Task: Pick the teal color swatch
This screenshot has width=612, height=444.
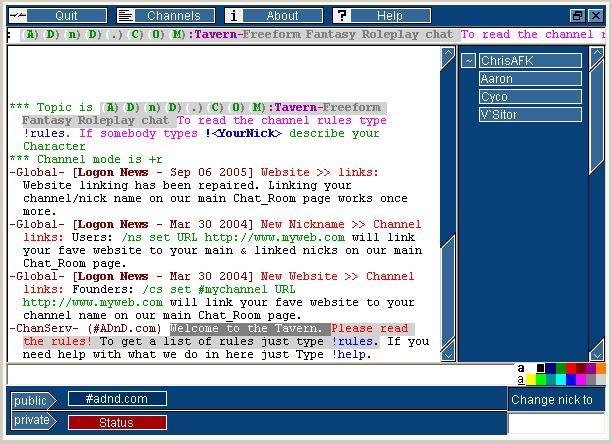Action: point(551,379)
